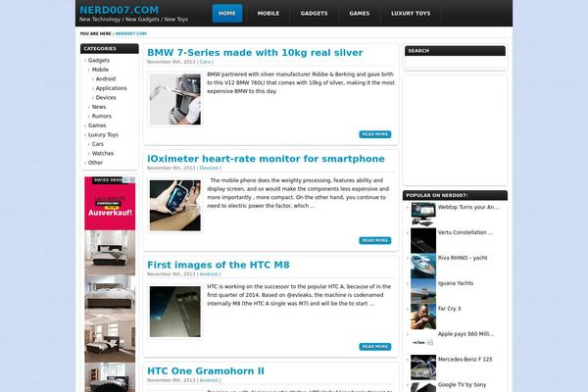Click the HTC M8 article thumbnail
The width and height of the screenshot is (588, 392).
coord(175,312)
